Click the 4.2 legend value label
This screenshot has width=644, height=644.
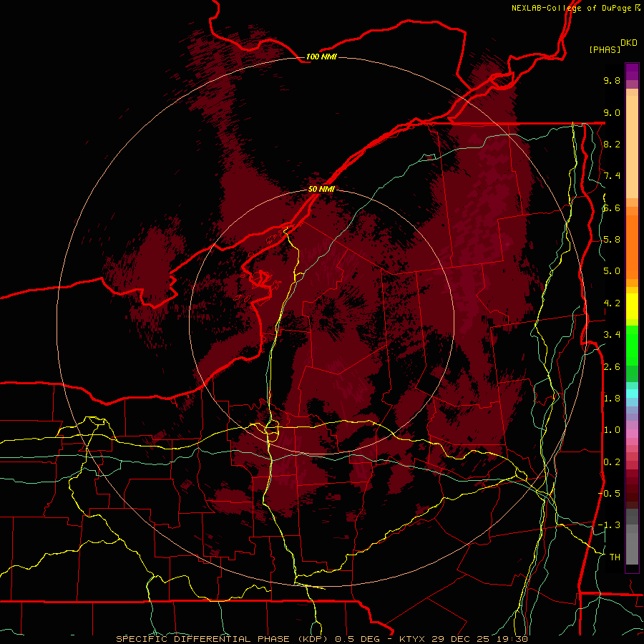coord(612,303)
